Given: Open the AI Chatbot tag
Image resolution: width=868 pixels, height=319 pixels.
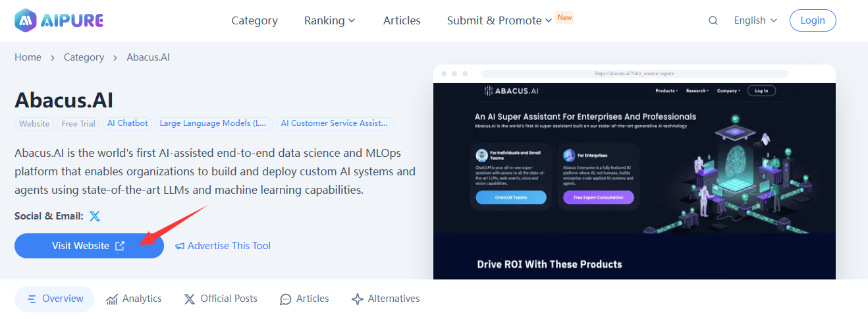Looking at the screenshot, I should [128, 123].
